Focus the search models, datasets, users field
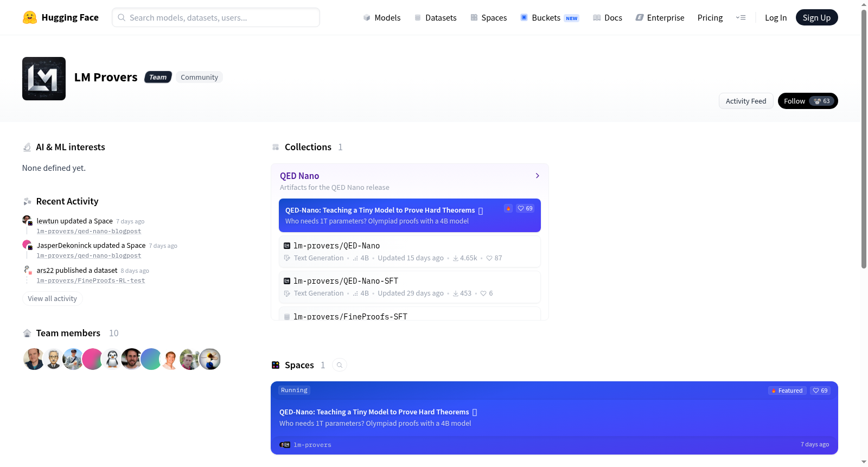868x467 pixels. pyautogui.click(x=216, y=17)
